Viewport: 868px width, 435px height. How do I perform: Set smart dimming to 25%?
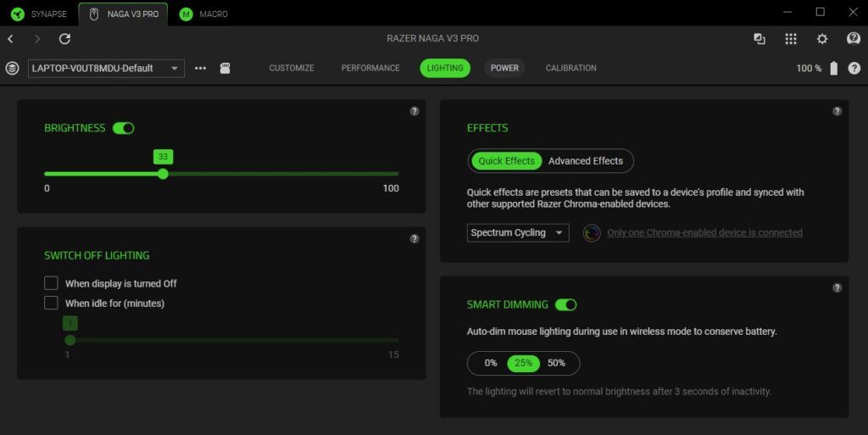coord(523,363)
